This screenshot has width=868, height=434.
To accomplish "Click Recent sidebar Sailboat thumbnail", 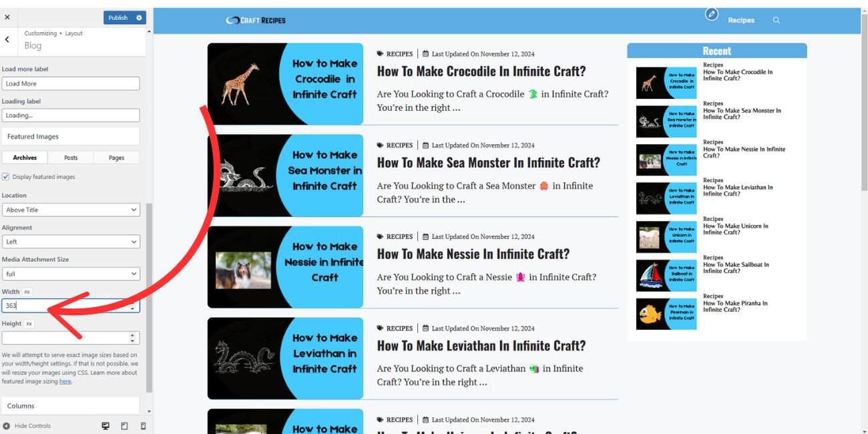I will [x=666, y=275].
